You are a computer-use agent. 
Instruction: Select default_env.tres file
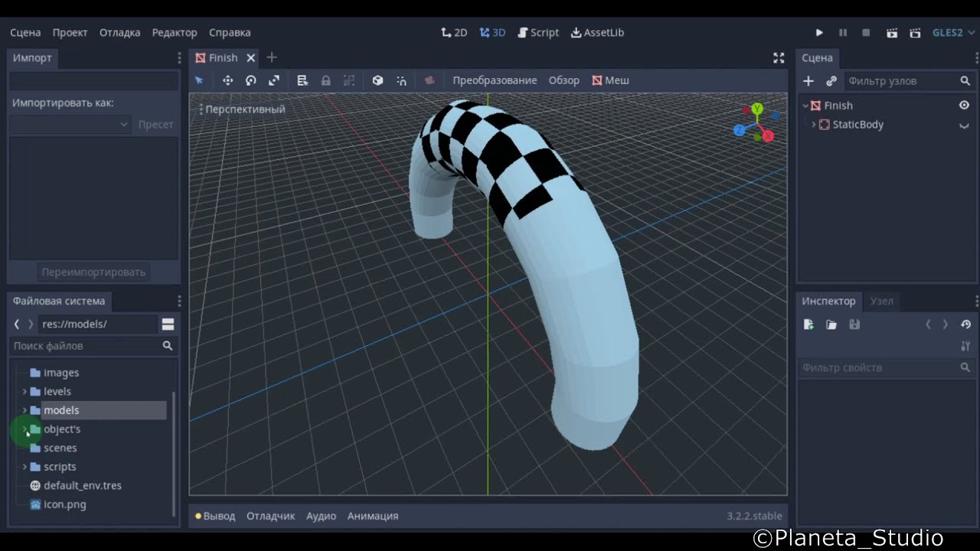tap(83, 486)
